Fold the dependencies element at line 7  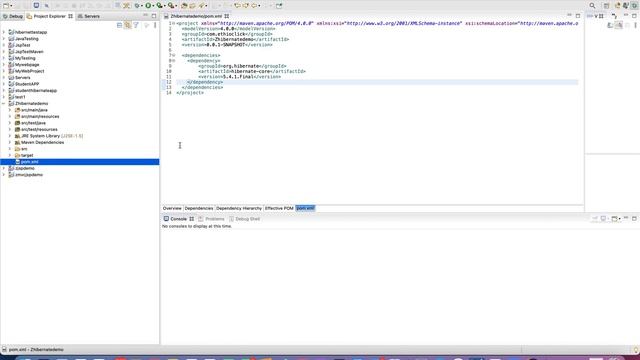(x=173, y=56)
